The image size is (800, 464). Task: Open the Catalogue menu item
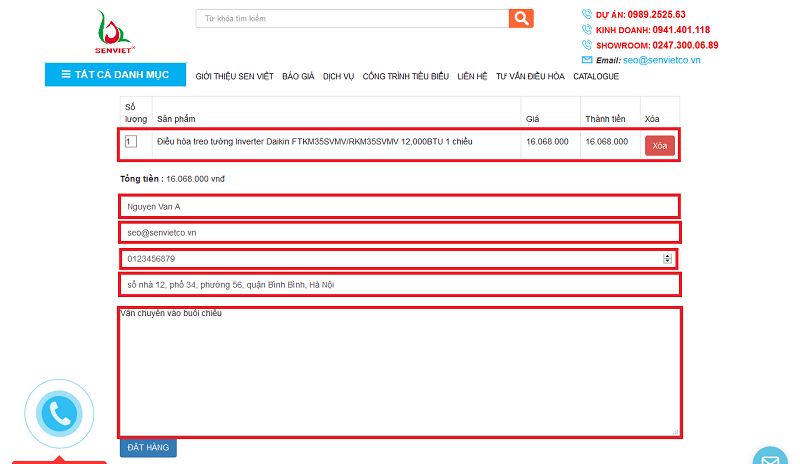pos(596,76)
